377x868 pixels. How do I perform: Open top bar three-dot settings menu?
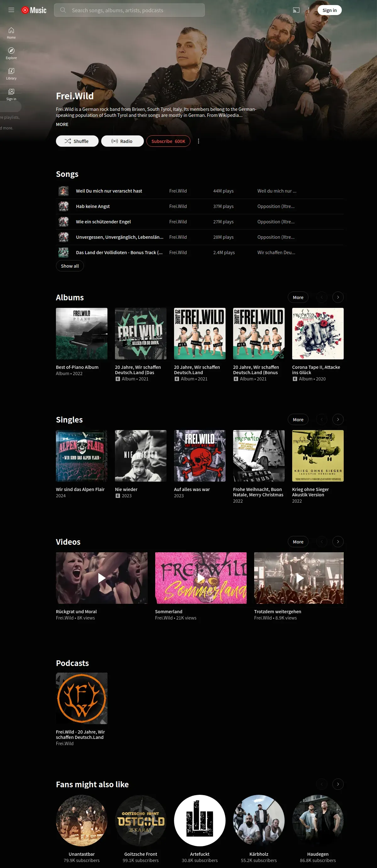(x=309, y=10)
